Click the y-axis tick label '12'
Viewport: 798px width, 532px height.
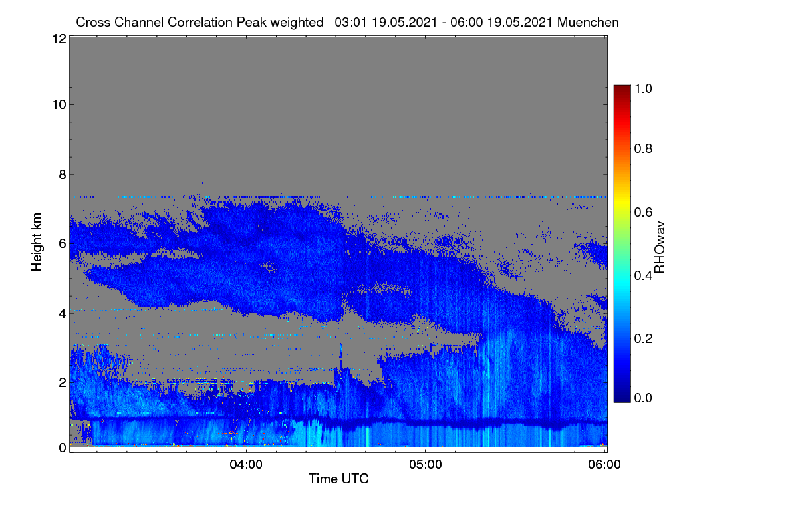(58, 39)
